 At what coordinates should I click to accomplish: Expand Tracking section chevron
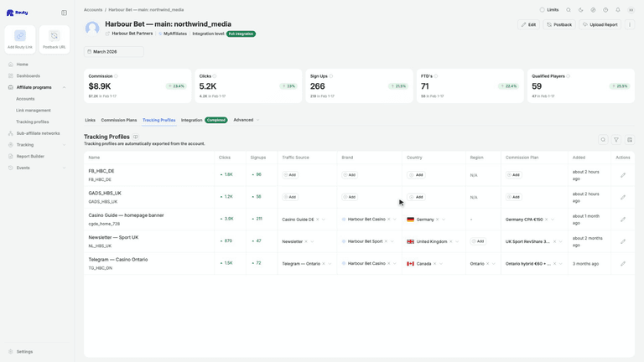64,145
